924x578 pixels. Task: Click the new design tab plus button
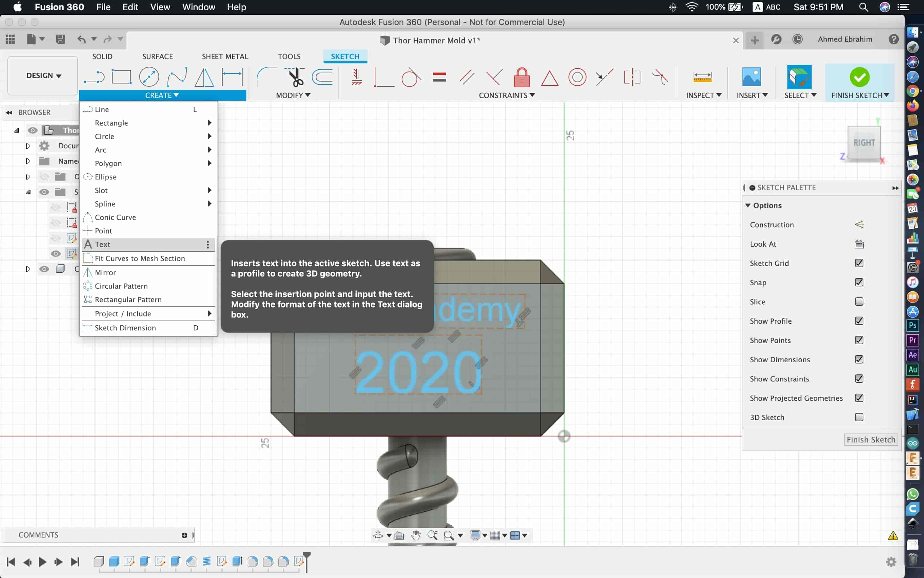click(755, 40)
